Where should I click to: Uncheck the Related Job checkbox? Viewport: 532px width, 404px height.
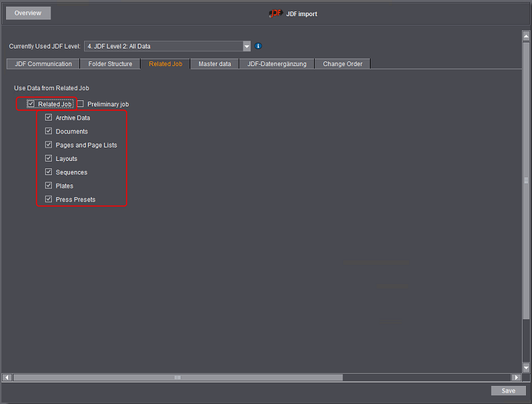pos(31,104)
